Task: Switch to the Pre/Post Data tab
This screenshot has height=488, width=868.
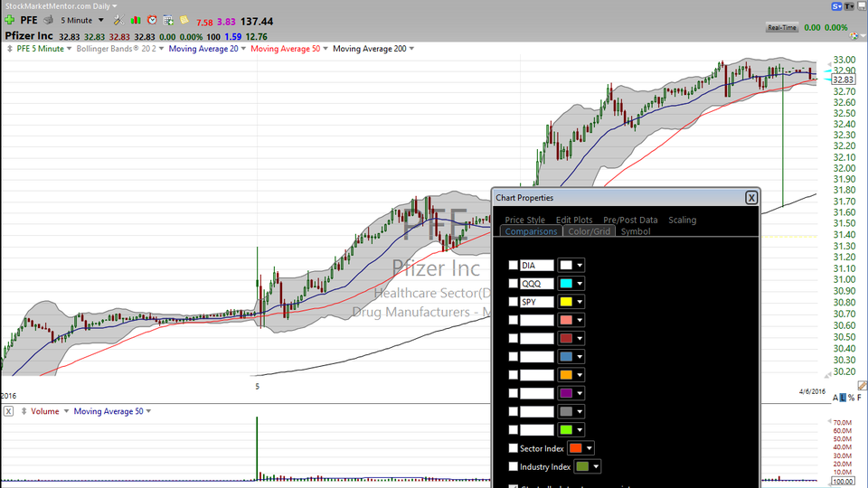Action: pos(630,220)
